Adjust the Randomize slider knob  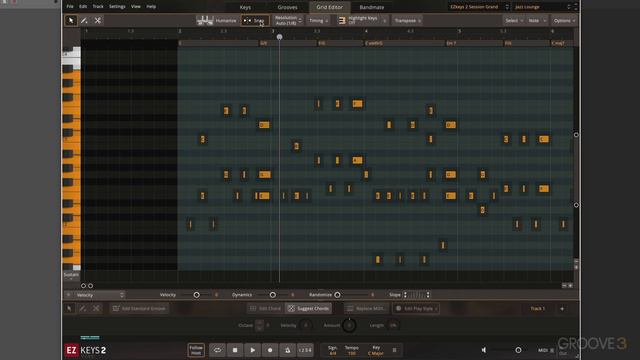[337, 295]
